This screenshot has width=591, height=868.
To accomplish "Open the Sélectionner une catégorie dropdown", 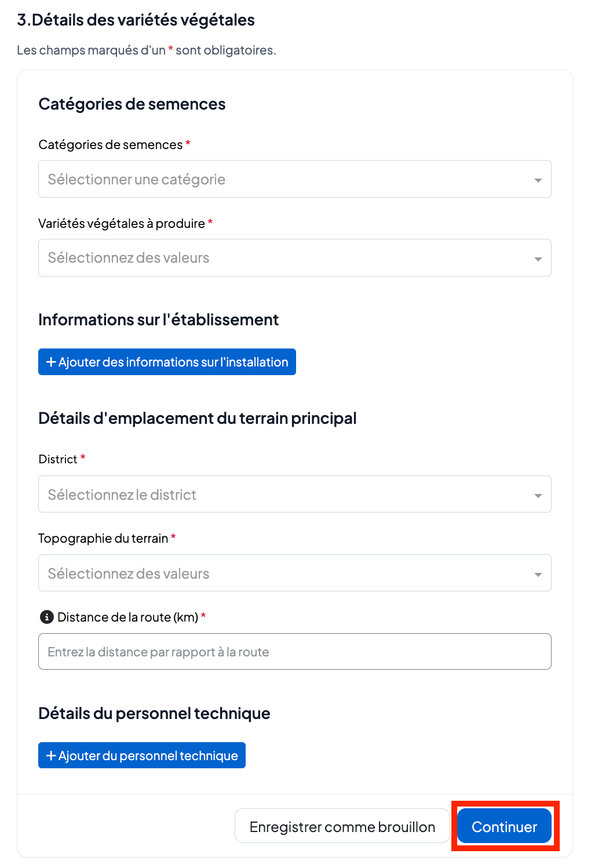I will (294, 179).
